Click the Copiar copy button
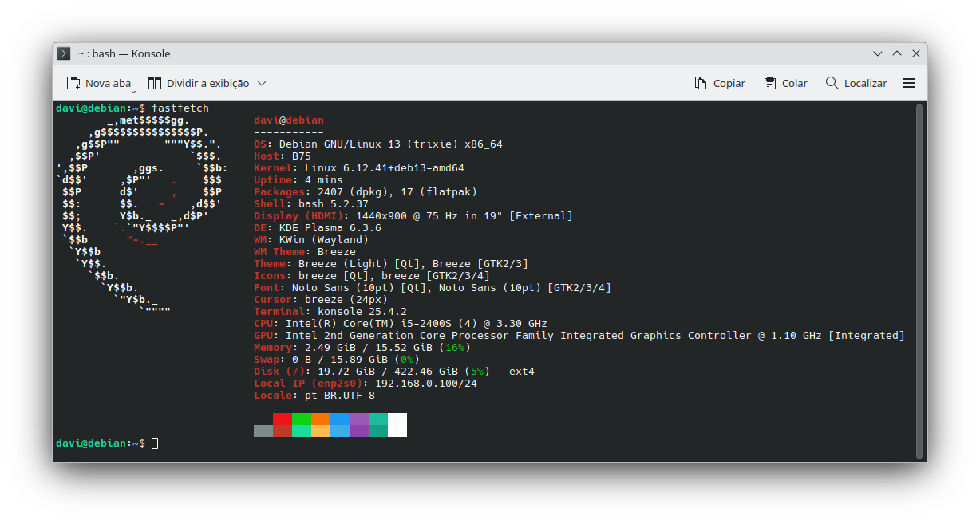 pos(720,83)
